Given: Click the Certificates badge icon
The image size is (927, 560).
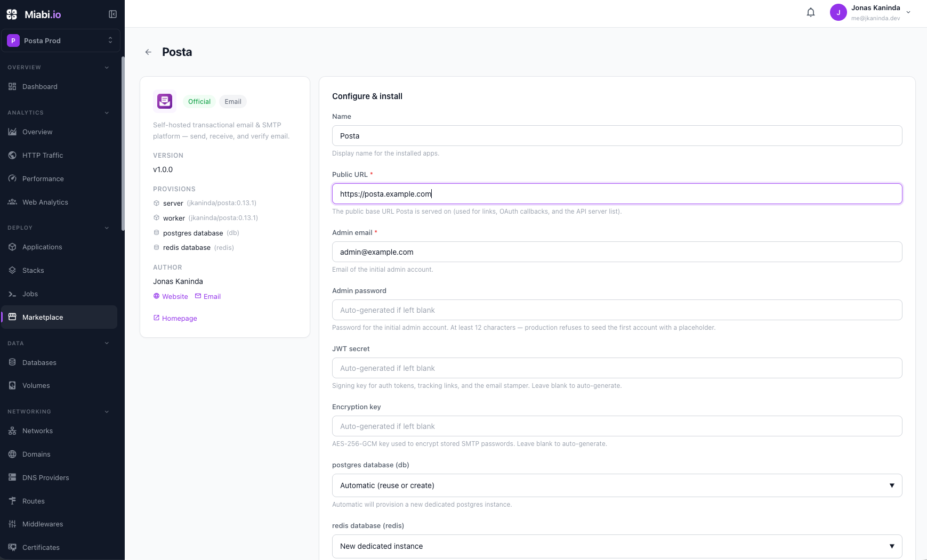Looking at the screenshot, I should 12,547.
